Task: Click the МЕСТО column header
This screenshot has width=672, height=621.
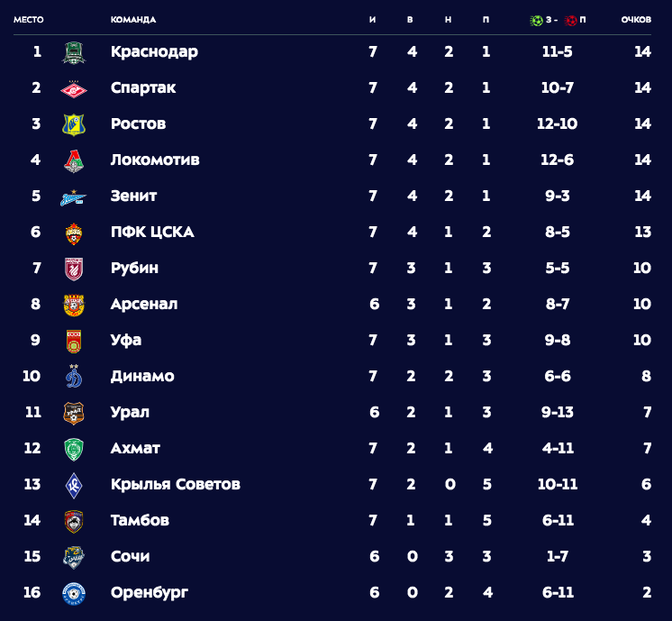Action: pyautogui.click(x=29, y=20)
